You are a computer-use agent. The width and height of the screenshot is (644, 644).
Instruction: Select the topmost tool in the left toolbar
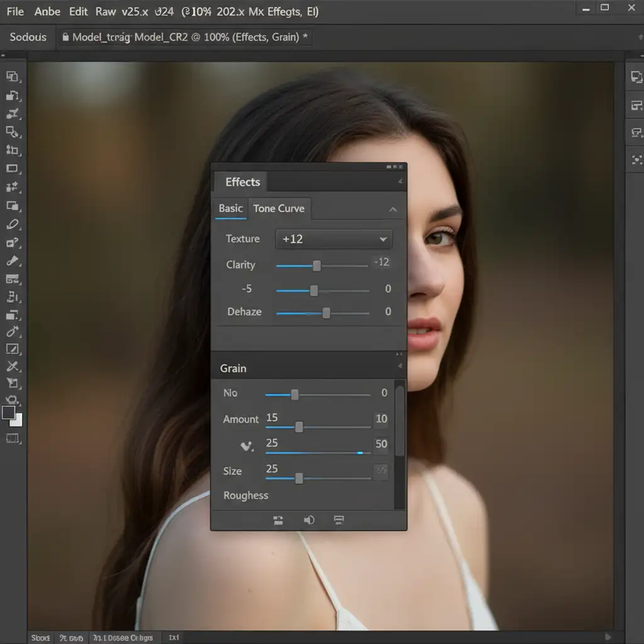pos(13,77)
